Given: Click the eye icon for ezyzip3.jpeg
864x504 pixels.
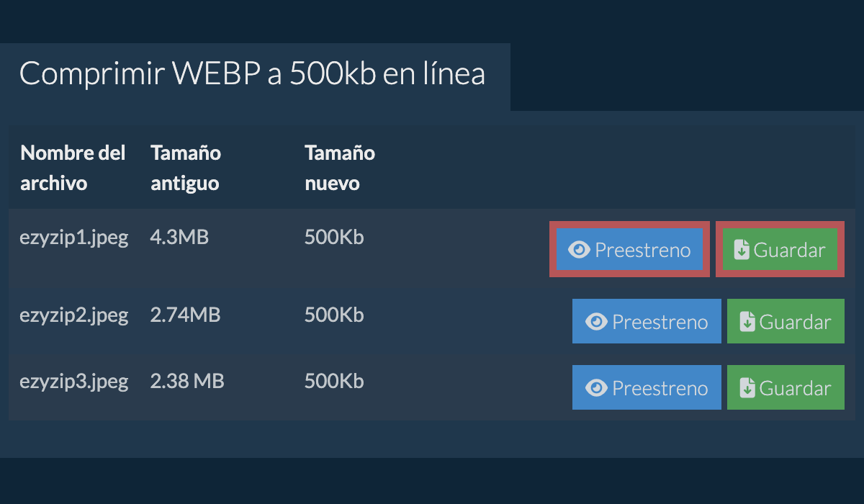Looking at the screenshot, I should click(x=596, y=388).
